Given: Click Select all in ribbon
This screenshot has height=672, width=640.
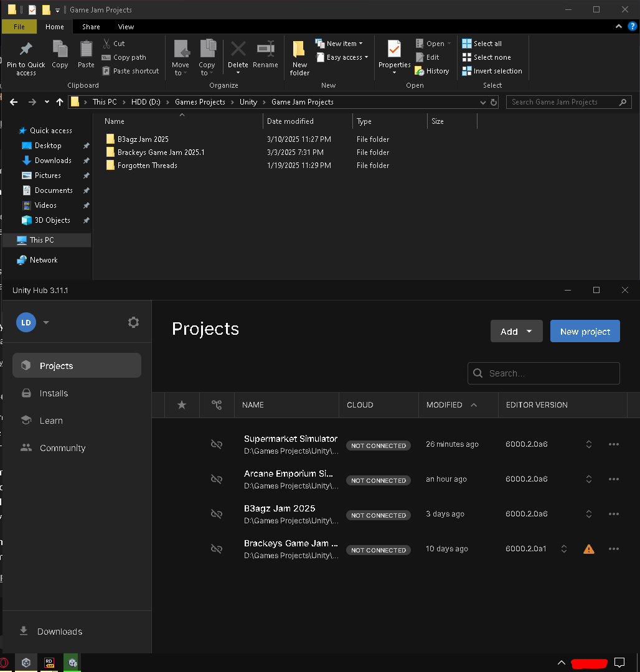Looking at the screenshot, I should (x=482, y=44).
